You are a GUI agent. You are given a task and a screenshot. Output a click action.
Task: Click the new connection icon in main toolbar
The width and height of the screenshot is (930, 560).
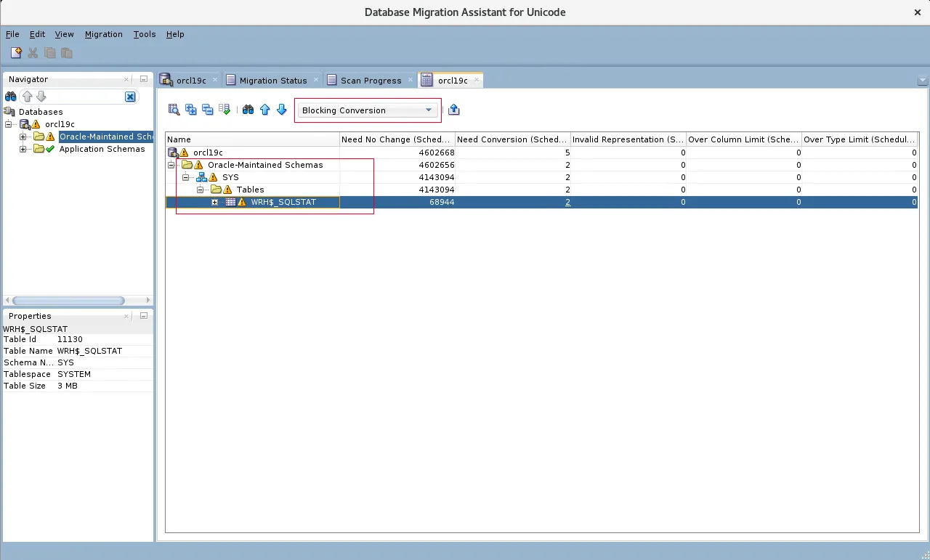16,53
